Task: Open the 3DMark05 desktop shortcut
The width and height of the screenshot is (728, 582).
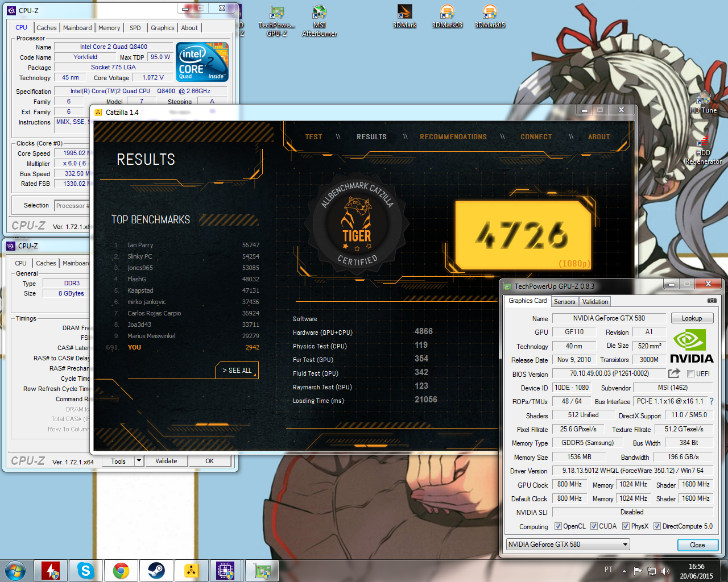Action: coord(490,16)
